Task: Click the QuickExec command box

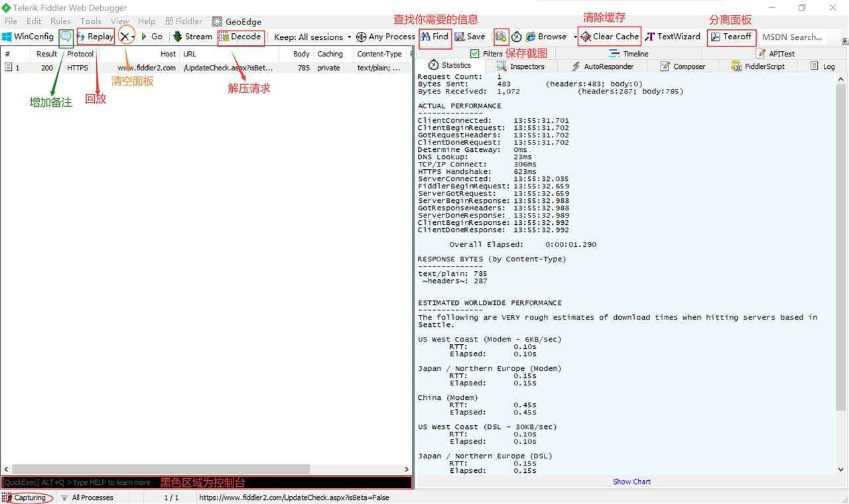Action: point(206,483)
